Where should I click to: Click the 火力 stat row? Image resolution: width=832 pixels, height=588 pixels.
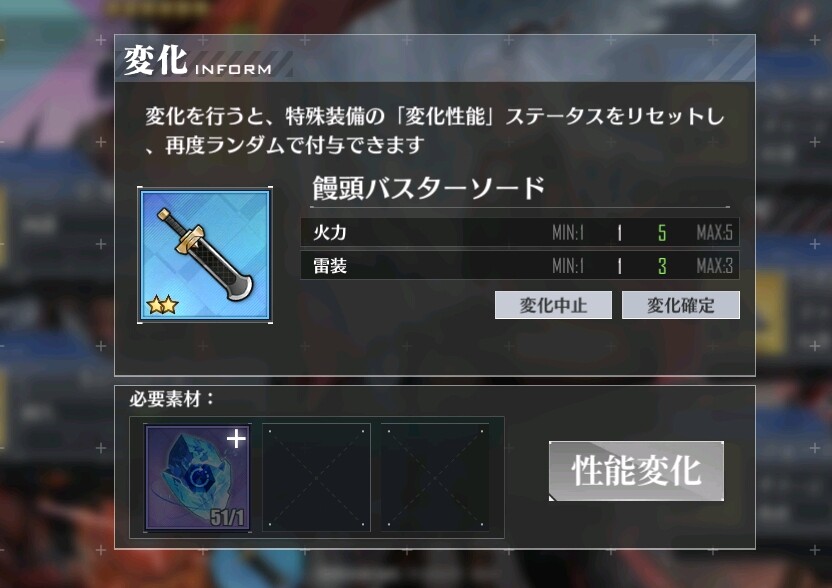pos(520,232)
